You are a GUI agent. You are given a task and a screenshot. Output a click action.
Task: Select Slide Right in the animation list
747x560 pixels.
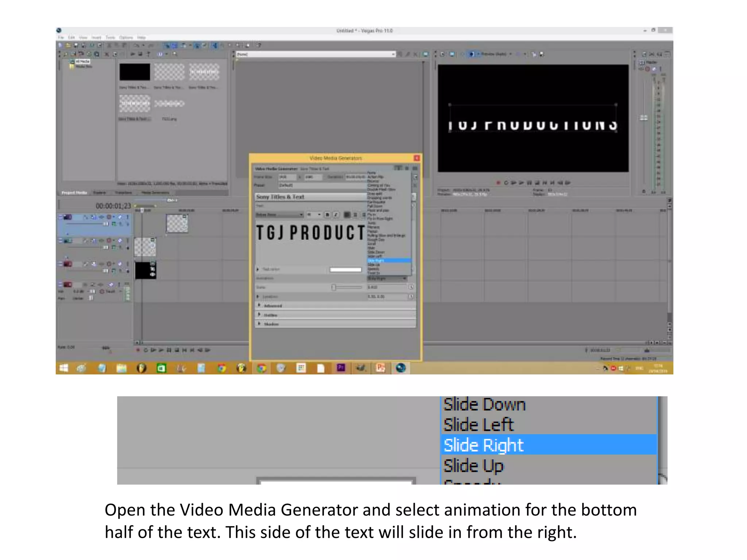click(389, 261)
